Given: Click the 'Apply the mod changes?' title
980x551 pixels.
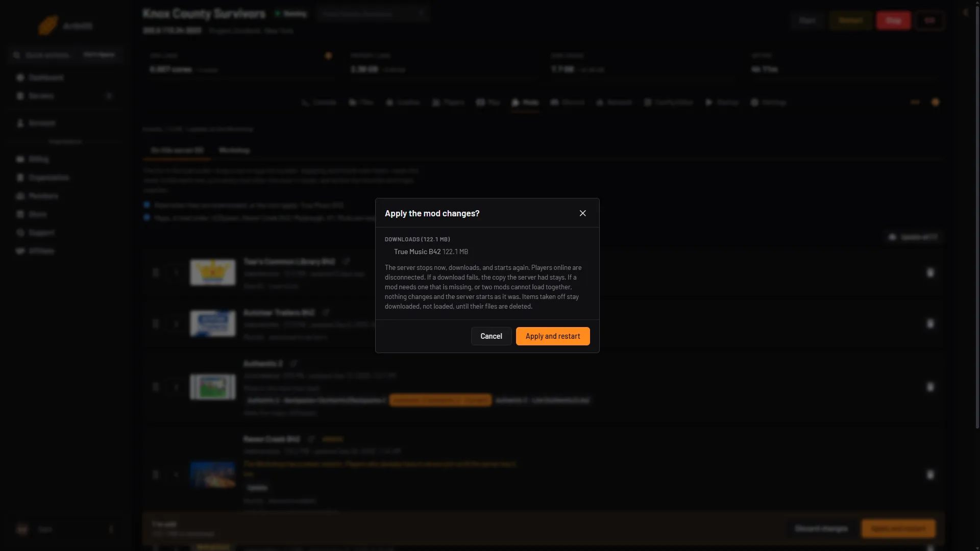Looking at the screenshot, I should [432, 213].
